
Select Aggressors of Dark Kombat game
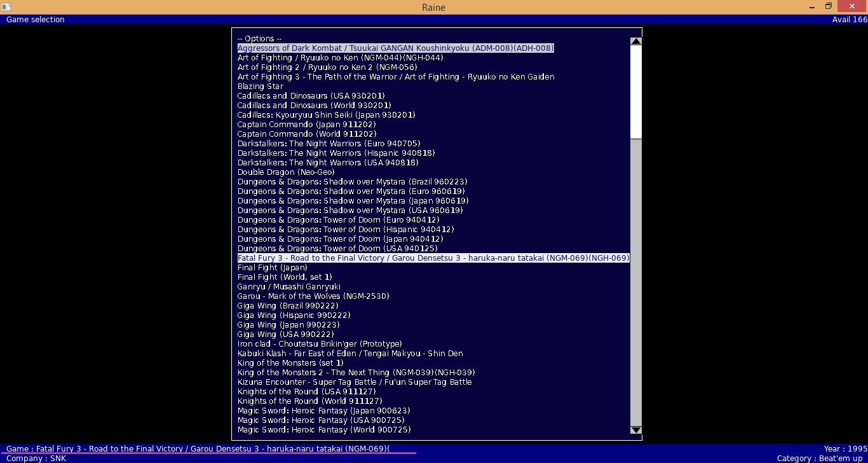coord(395,48)
